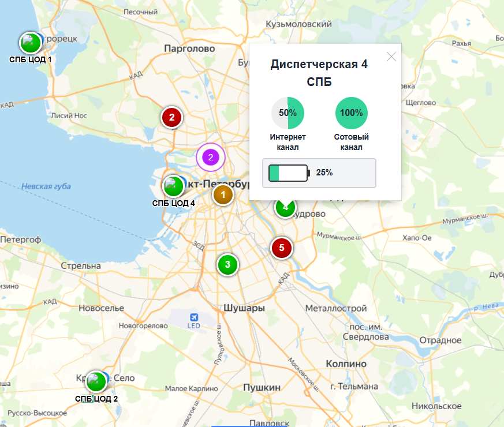Click the Диспетчерская 4 СПБ title
Screen dimensions: 504x427
click(319, 73)
